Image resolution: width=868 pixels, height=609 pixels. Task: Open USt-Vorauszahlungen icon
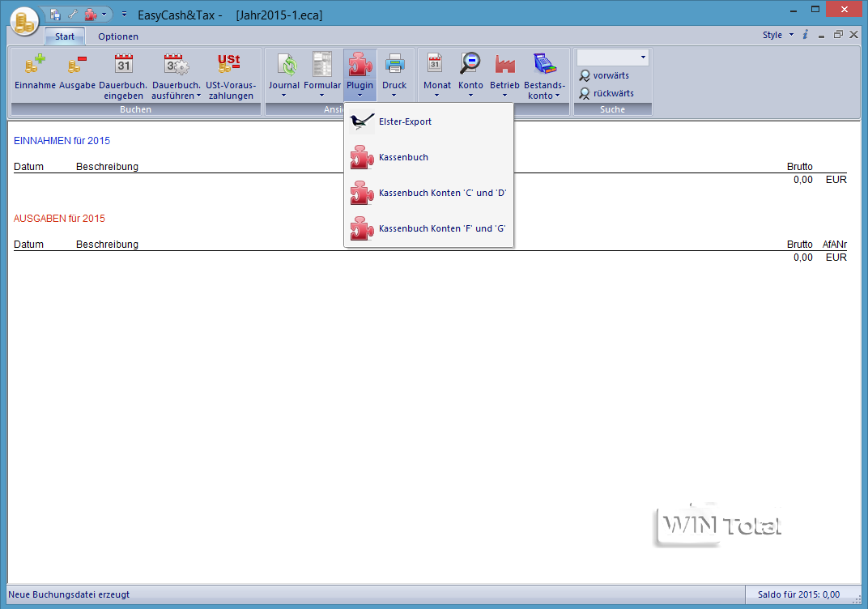pos(228,64)
